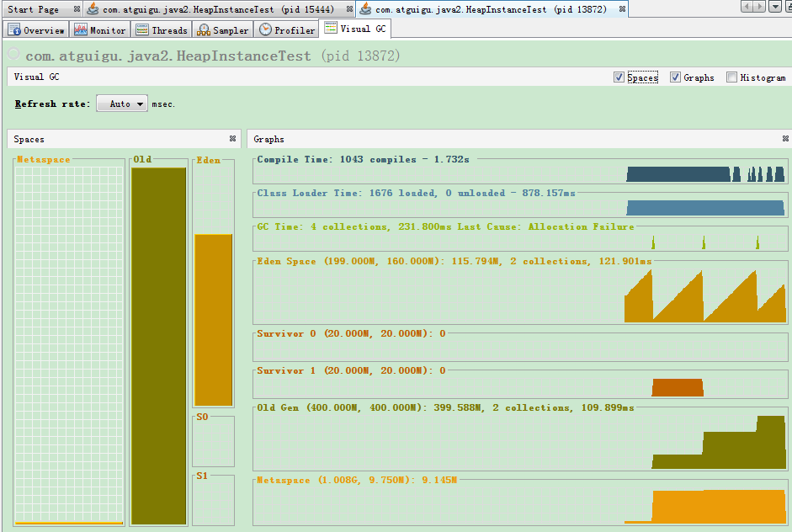The image size is (792, 532).
Task: Click the Monitor tab chart icon
Action: [x=80, y=29]
